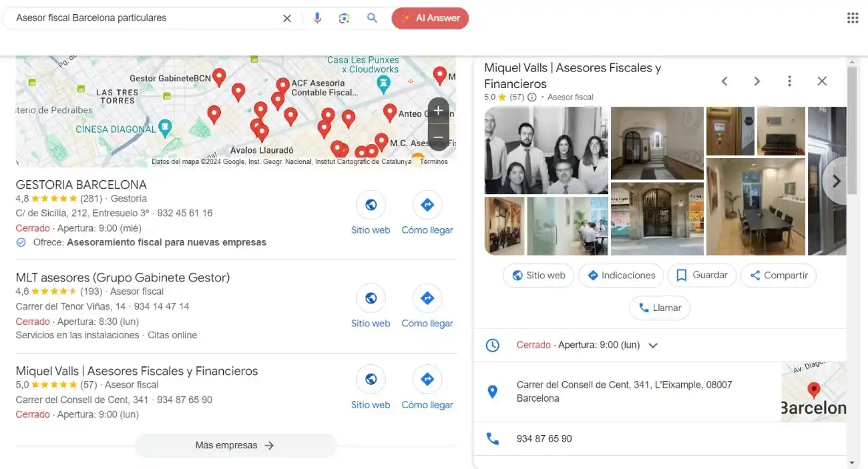Click the phone icon next to 934 87 65 90

pos(492,439)
